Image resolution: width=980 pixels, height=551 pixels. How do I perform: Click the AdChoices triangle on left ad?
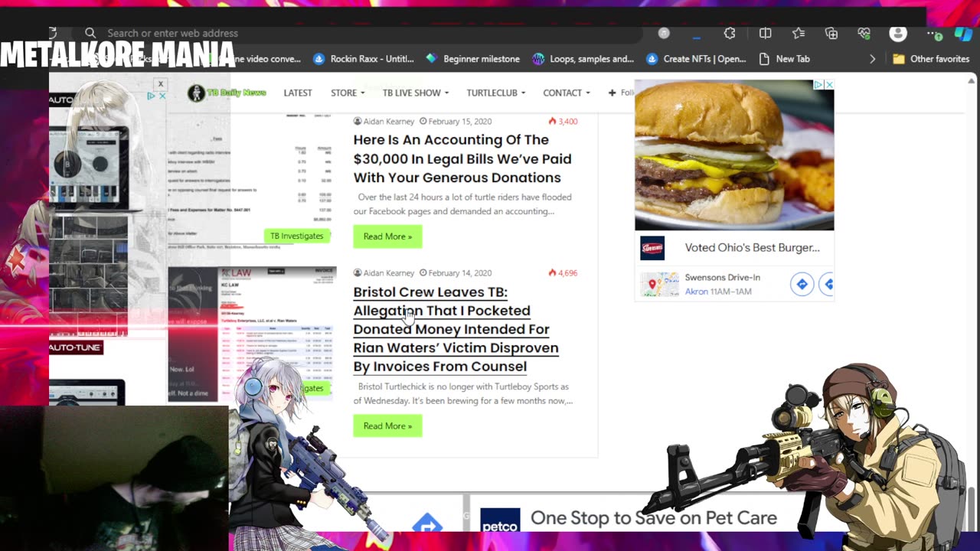click(x=152, y=96)
